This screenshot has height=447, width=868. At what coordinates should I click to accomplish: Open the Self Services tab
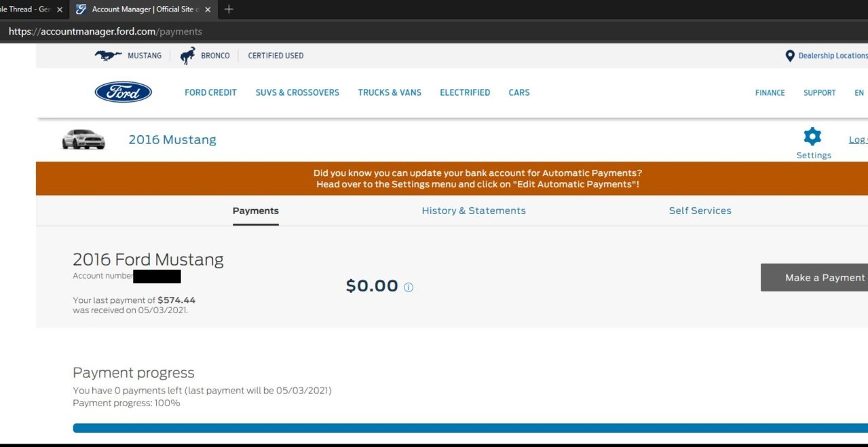pyautogui.click(x=700, y=211)
